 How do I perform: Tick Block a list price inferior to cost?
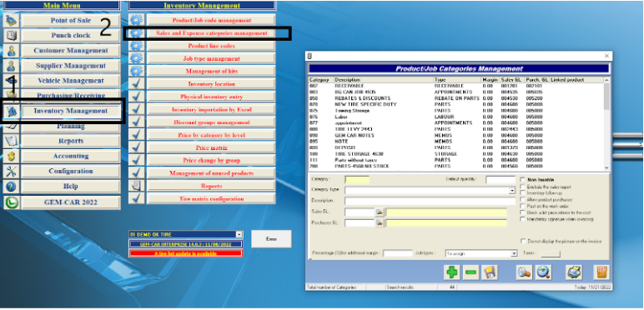coord(523,212)
